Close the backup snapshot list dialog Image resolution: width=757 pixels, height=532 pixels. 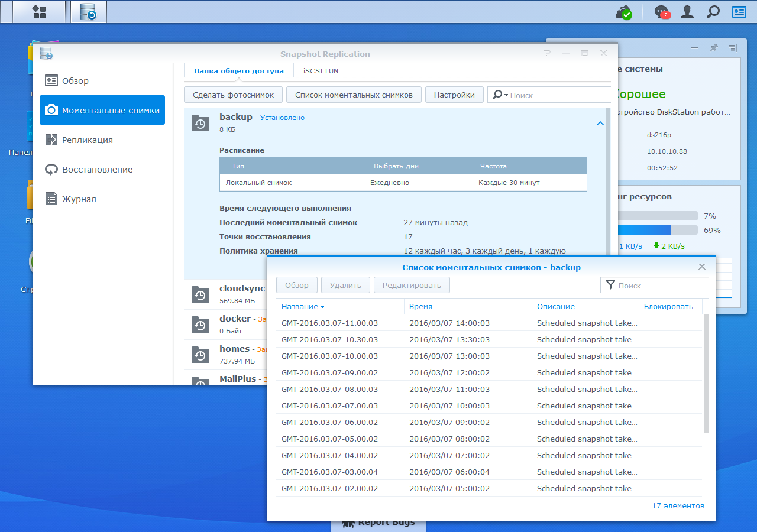pos(702,267)
